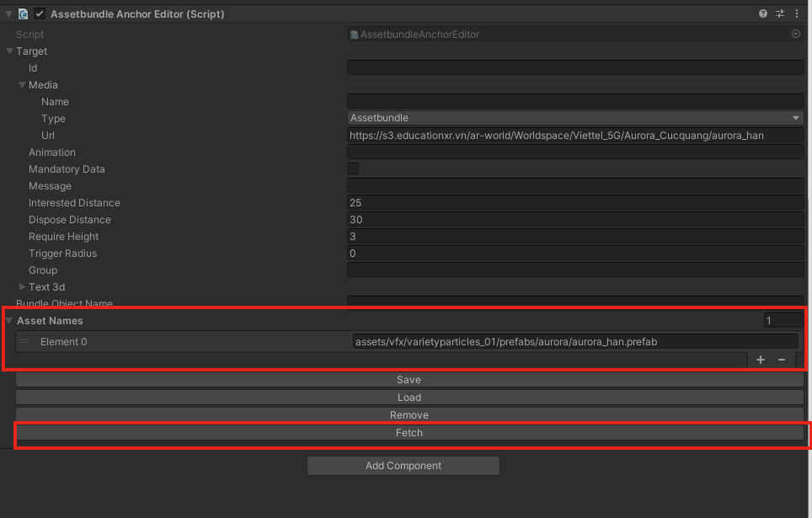
Task: Expand the Text 3d foldout
Action: pos(22,287)
